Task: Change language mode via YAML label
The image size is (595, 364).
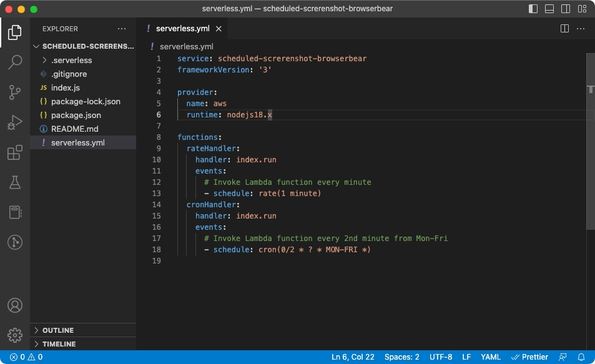Action: [x=491, y=357]
